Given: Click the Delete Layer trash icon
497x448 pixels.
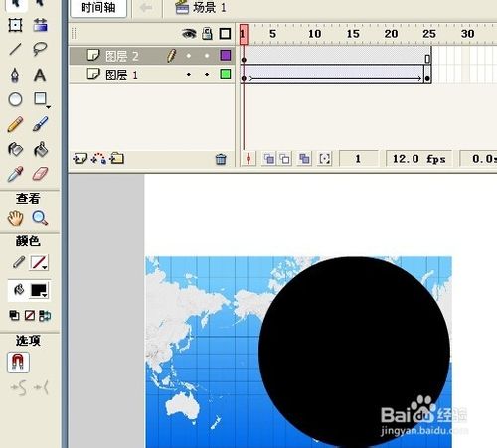Looking at the screenshot, I should pyautogui.click(x=221, y=159).
